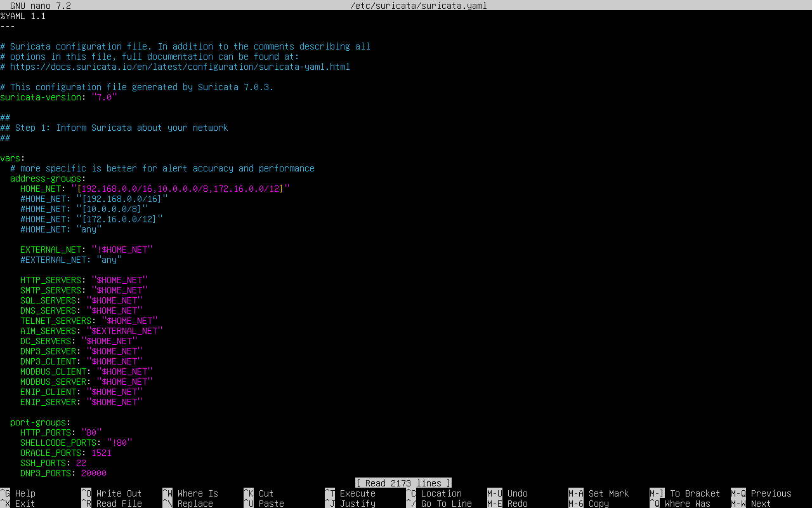Click the 'GNU nano 7.2' title text

(41, 6)
